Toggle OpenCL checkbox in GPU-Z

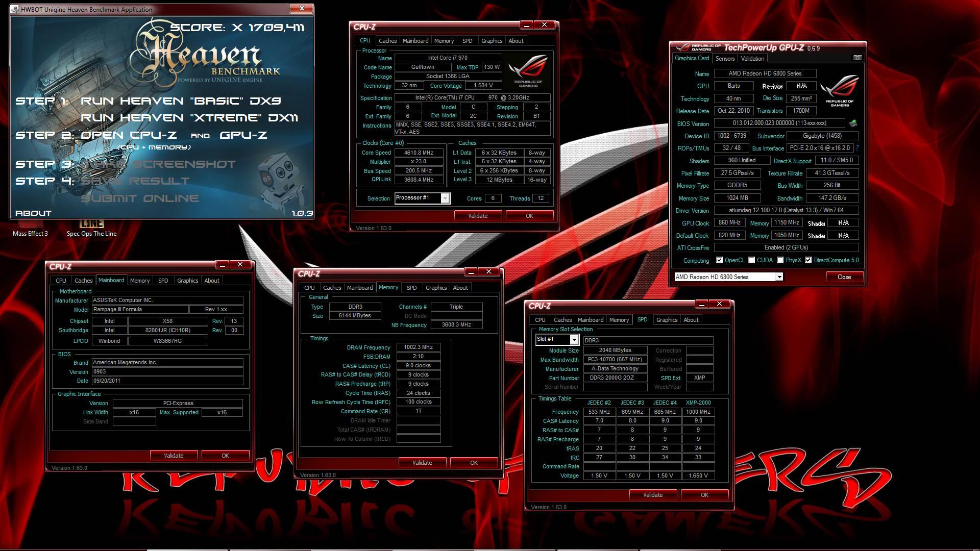coord(719,260)
